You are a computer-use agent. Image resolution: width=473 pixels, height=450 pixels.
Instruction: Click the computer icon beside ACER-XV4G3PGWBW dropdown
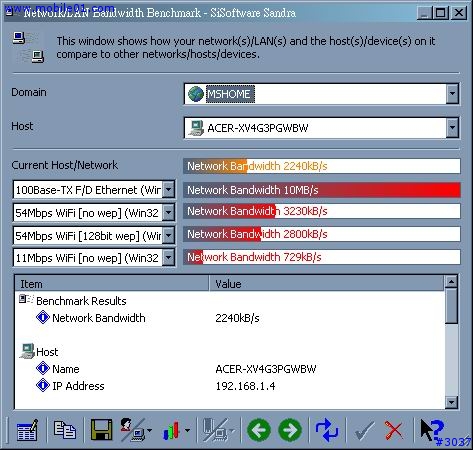point(196,128)
